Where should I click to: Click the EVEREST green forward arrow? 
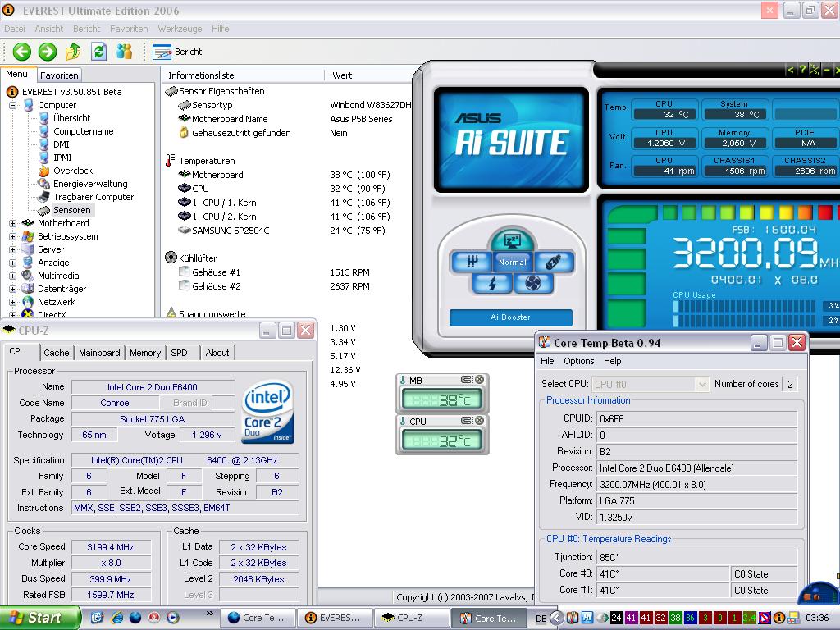tap(47, 52)
